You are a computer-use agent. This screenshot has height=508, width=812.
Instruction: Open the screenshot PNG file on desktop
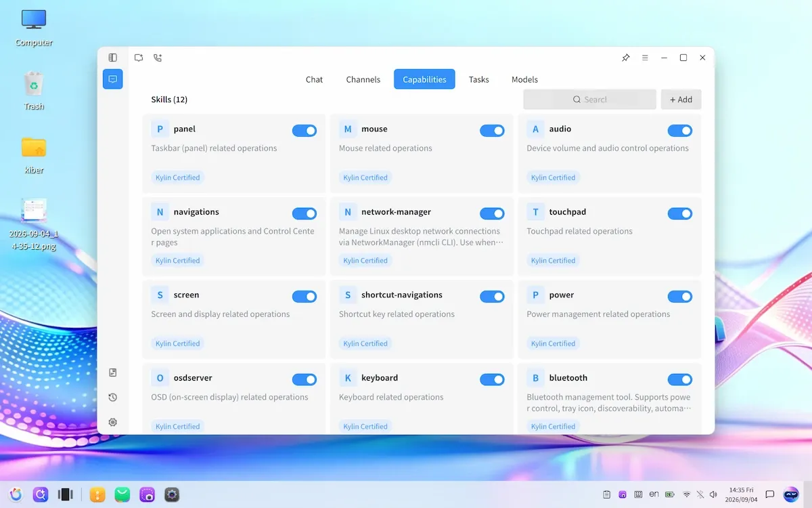tap(34, 224)
